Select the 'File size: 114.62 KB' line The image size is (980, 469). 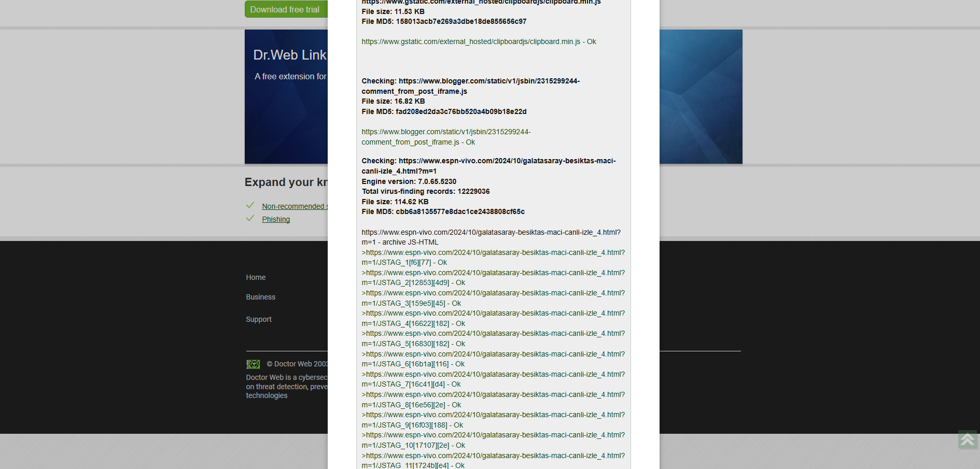[395, 202]
